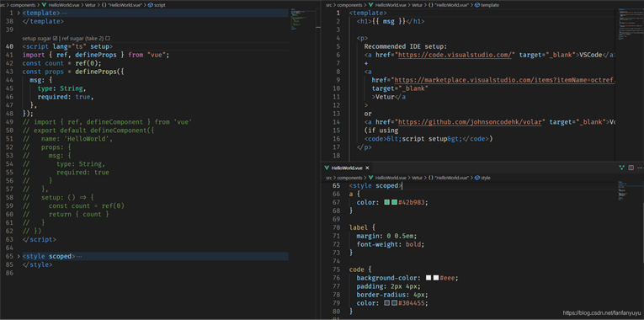Click the closing </style> tag on line 85

[37, 264]
